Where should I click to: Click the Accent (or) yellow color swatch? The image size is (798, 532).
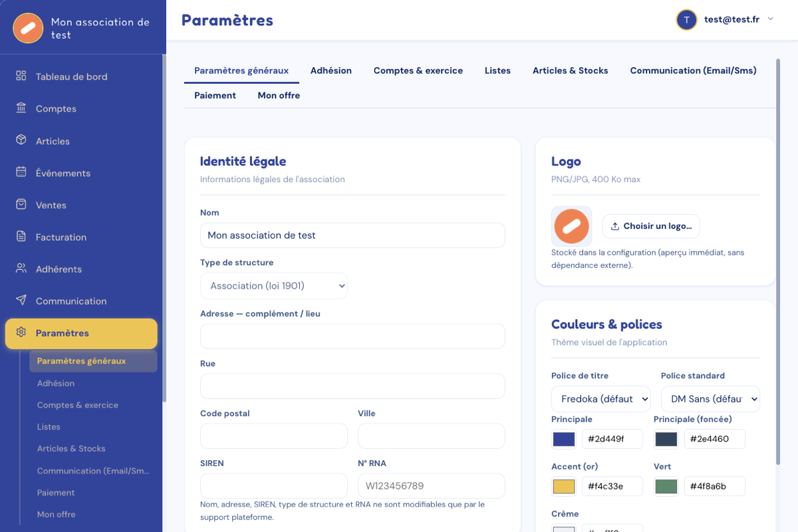pos(564,486)
